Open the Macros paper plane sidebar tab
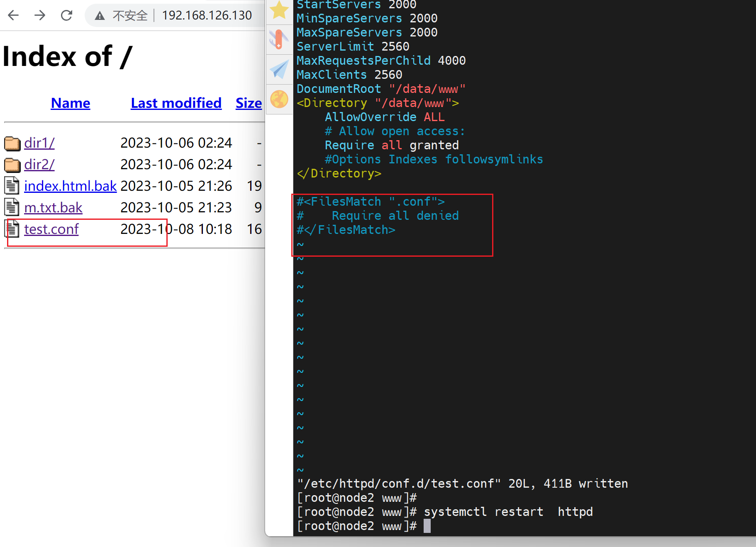Screen dimensions: 756x547 [279, 69]
